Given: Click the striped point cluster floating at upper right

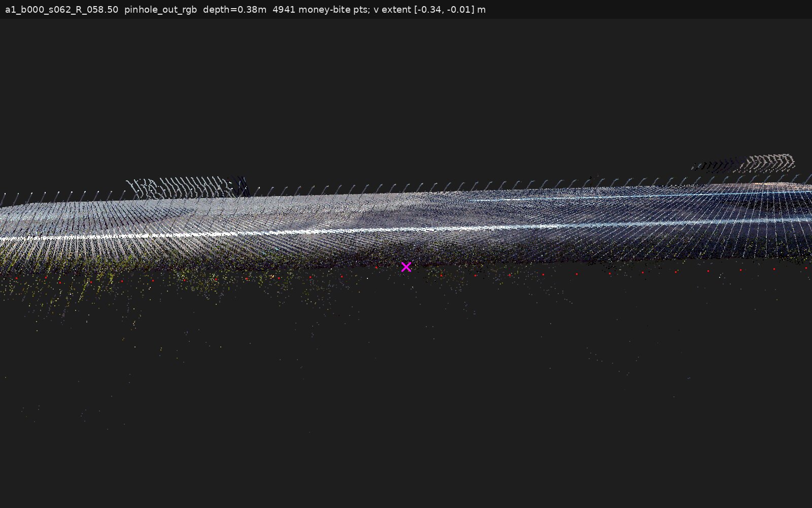Looking at the screenshot, I should click(744, 164).
